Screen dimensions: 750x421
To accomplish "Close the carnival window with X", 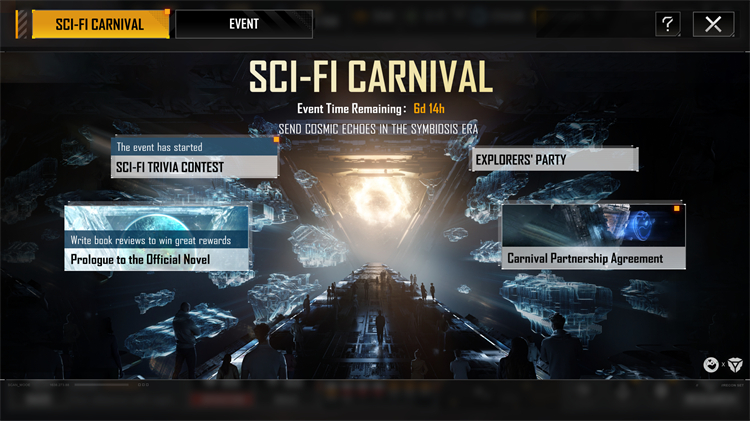I will (713, 23).
